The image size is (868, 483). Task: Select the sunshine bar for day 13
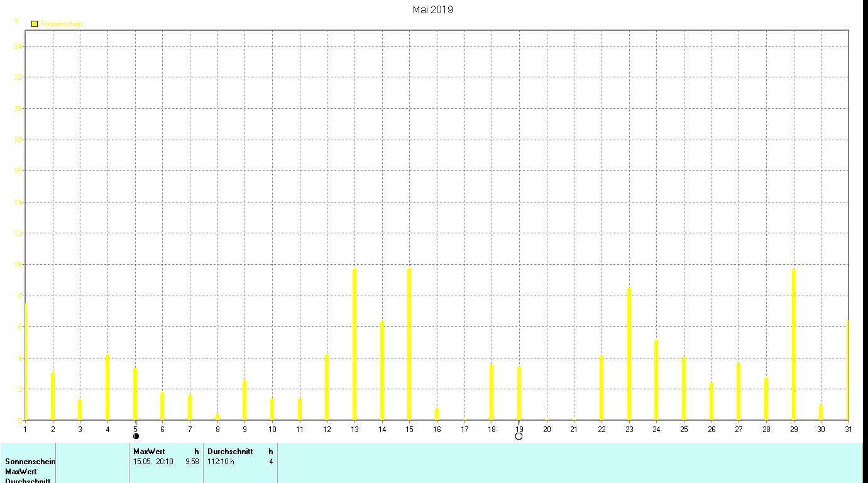tap(354, 344)
